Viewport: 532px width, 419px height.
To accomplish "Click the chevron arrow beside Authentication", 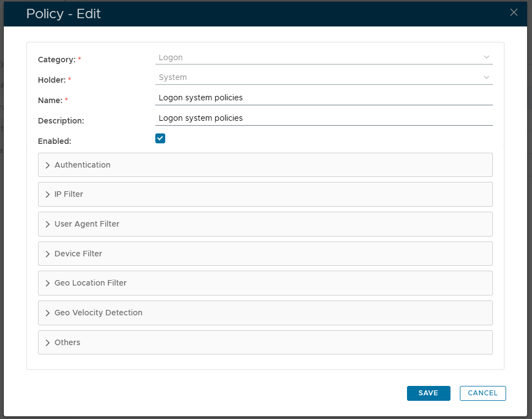I will (48, 165).
